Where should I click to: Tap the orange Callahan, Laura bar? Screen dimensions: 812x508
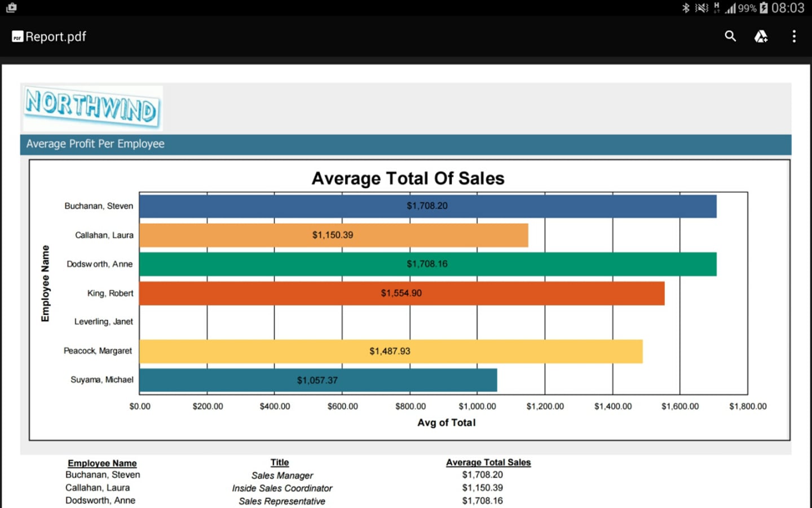point(334,235)
